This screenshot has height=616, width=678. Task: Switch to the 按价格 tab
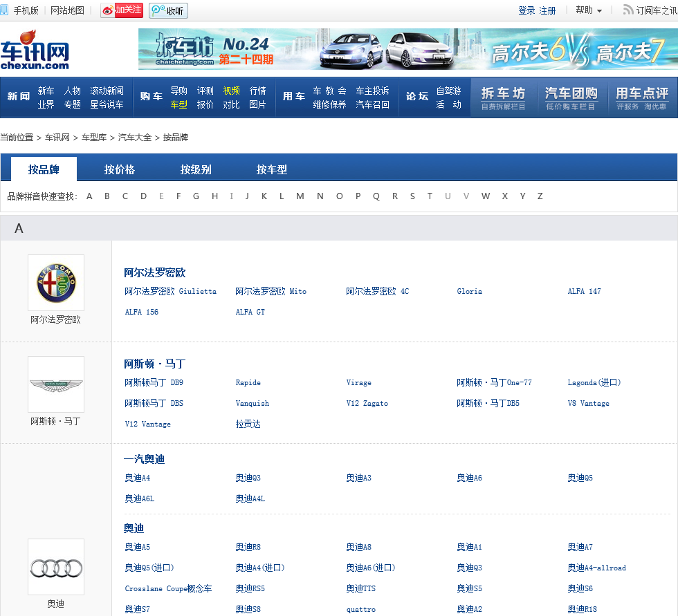point(119,169)
